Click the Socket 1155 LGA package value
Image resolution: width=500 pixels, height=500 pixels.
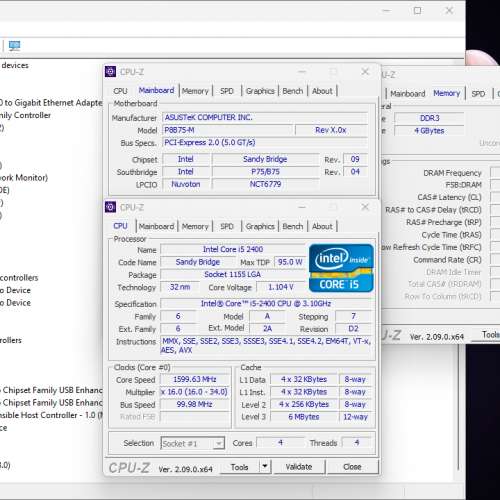(x=233, y=274)
